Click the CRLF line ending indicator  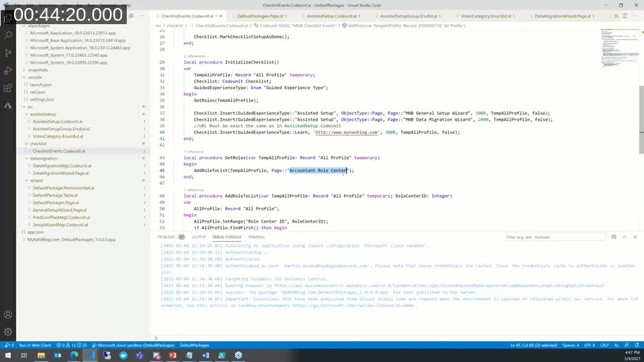604,345
